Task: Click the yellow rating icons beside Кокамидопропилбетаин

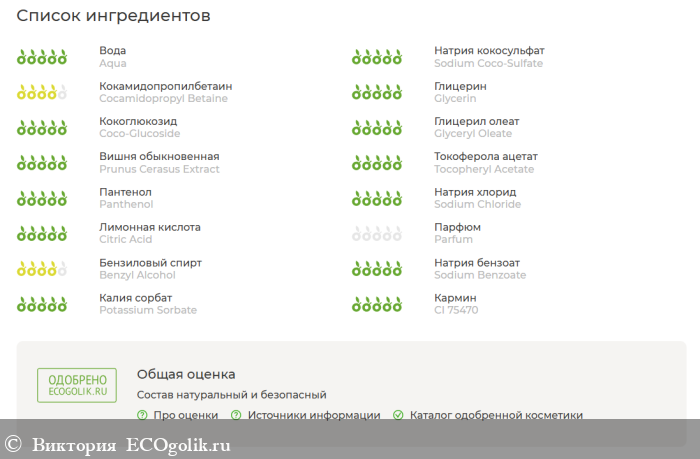Action: click(x=42, y=93)
